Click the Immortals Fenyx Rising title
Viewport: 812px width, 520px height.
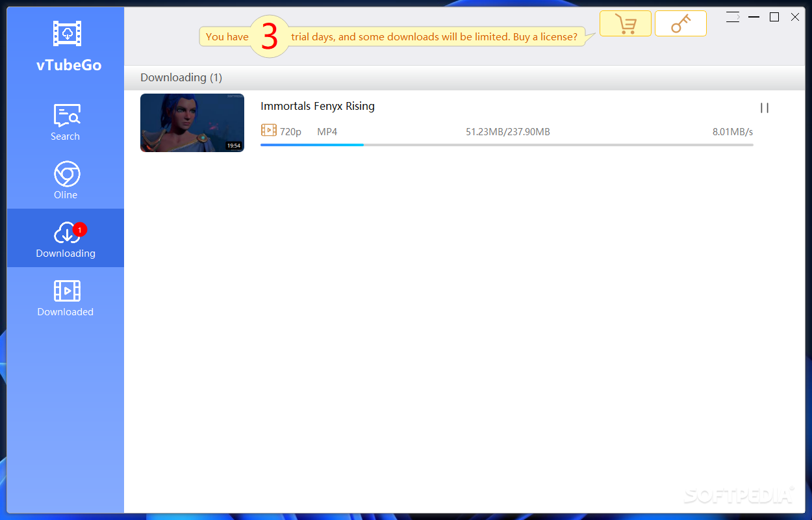click(318, 106)
